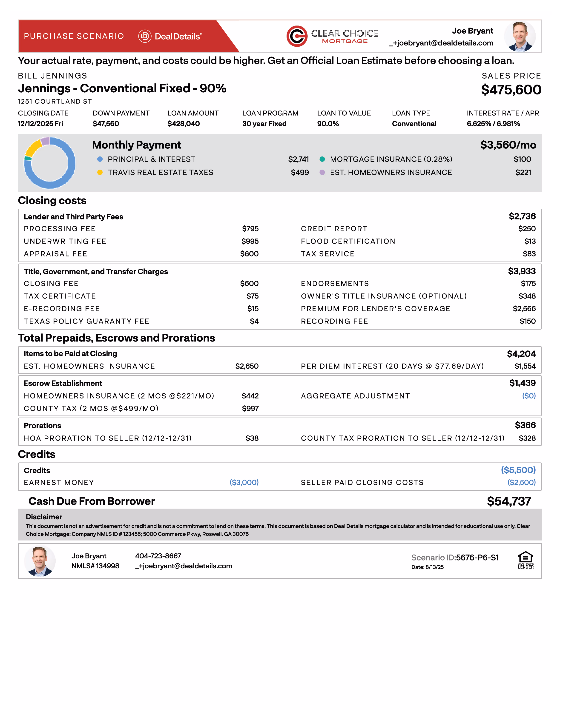The width and height of the screenshot is (563, 728).
Task: Click the Lender and Third Party Fees heading
Action: pos(73,217)
